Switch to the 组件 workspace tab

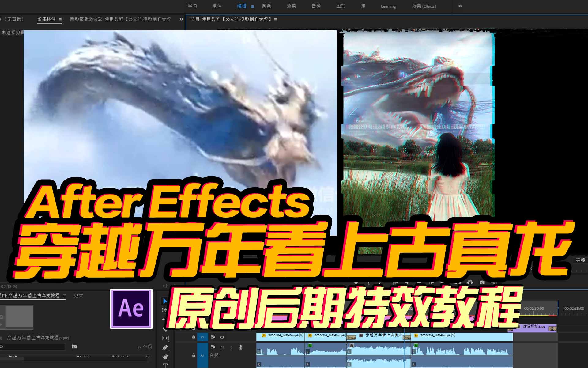[x=217, y=6]
